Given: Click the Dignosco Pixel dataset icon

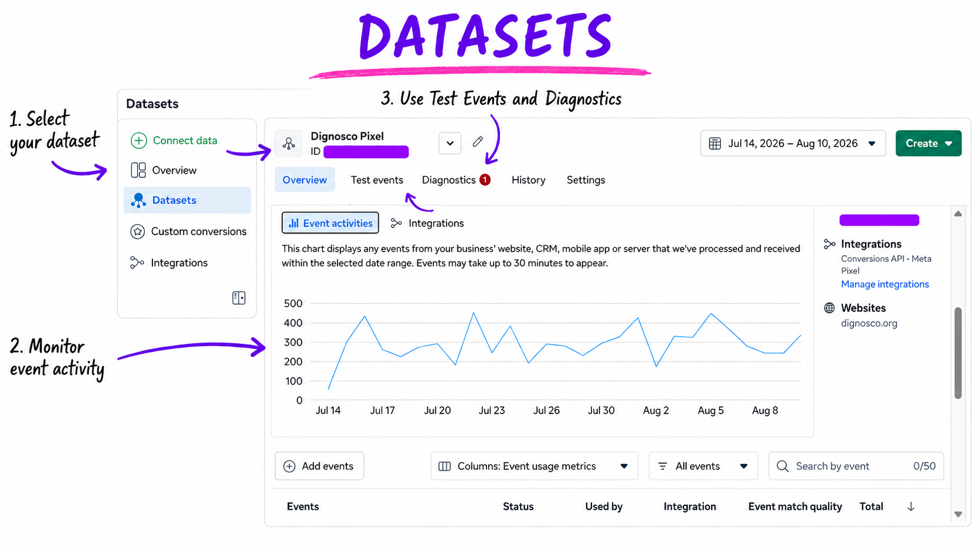Looking at the screenshot, I should click(288, 144).
